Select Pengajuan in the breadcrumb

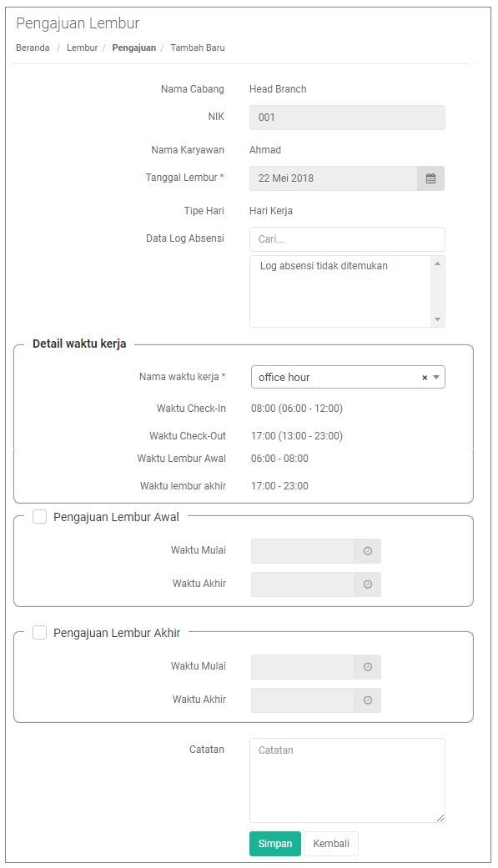134,48
